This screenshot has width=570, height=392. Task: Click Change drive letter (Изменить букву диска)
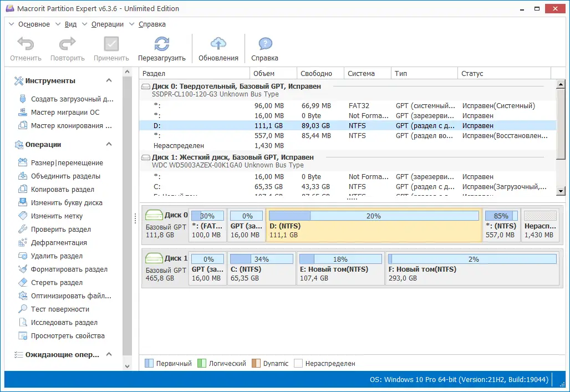(67, 203)
